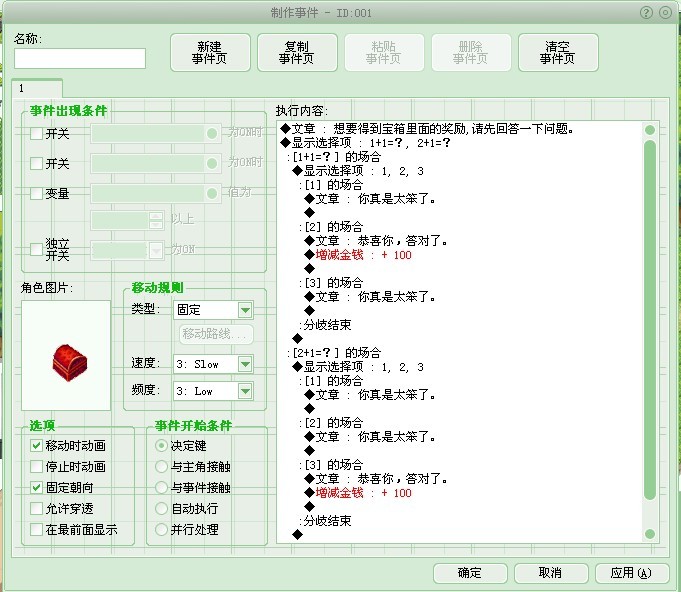This screenshot has width=681, height=592.
Task: Check 停止时动画 option
Action: pos(36,466)
